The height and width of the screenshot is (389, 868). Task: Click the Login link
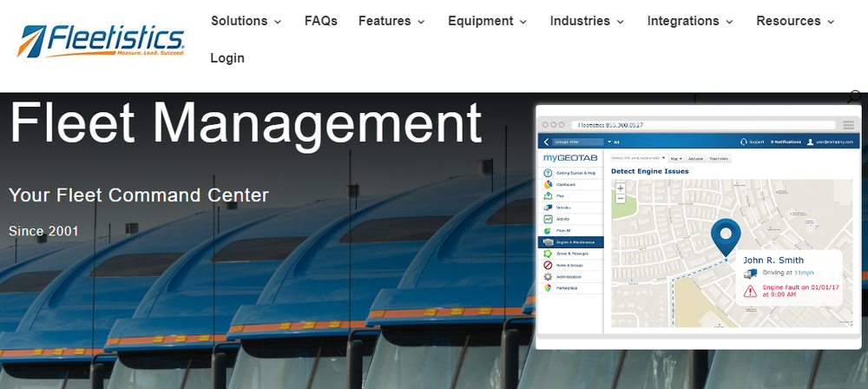click(227, 58)
